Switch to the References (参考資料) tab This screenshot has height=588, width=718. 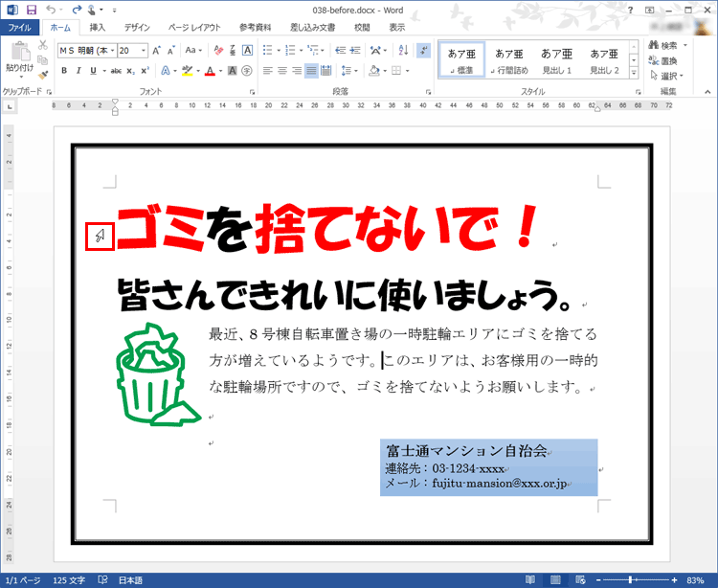pos(255,28)
